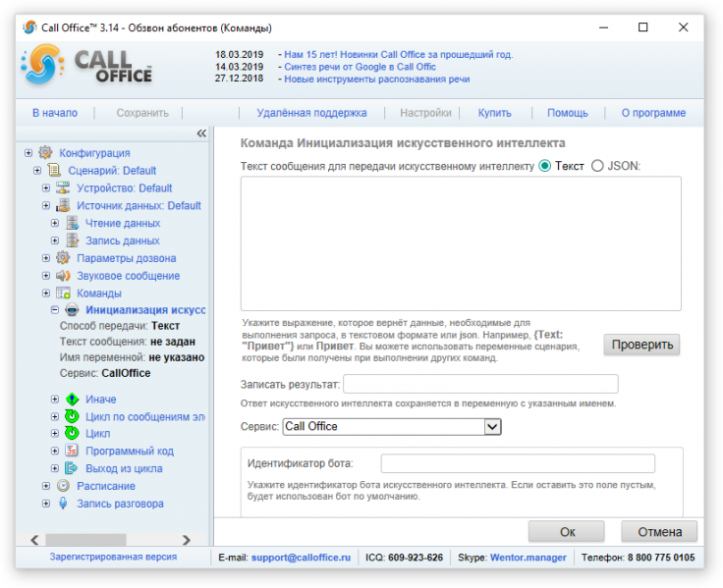Click the support@calloffice.ru email link
The image size is (723, 588).
point(301,558)
